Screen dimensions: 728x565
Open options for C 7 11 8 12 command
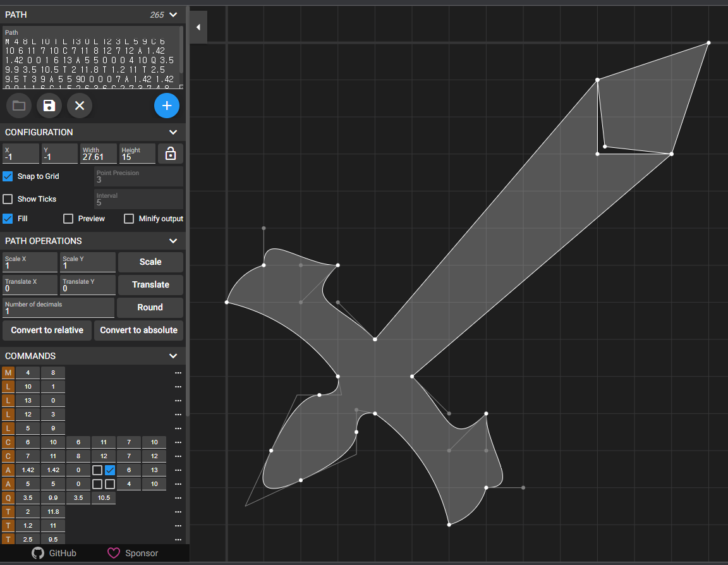[178, 456]
